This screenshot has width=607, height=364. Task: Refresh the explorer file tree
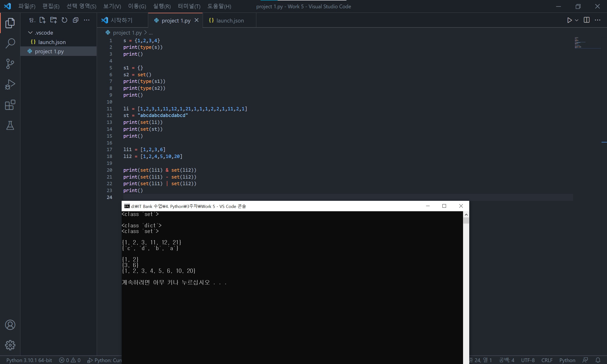click(x=64, y=20)
